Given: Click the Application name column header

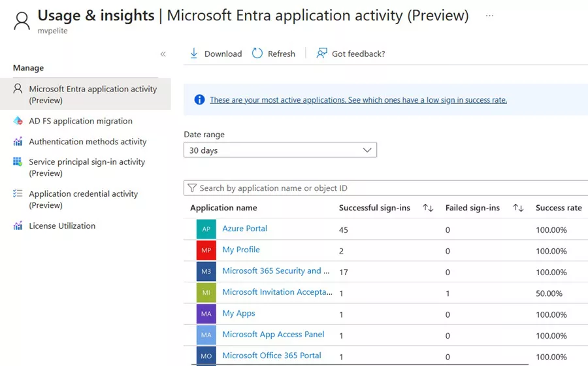Looking at the screenshot, I should pyautogui.click(x=223, y=208).
